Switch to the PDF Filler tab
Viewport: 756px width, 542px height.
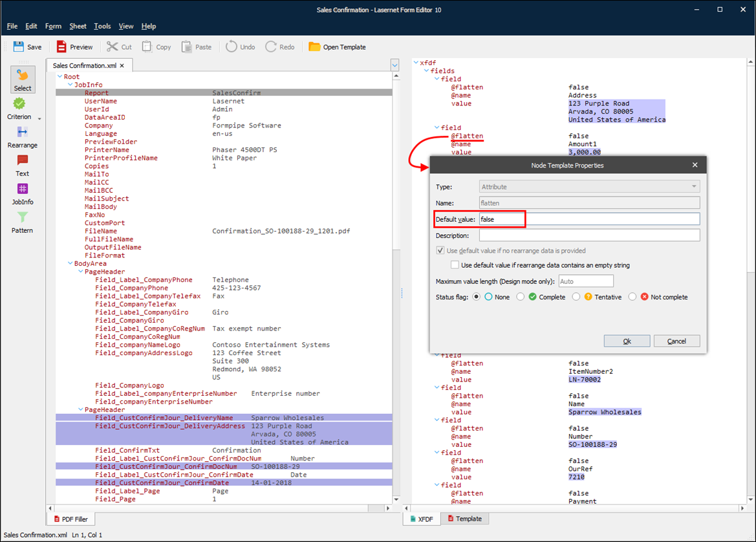tap(71, 519)
